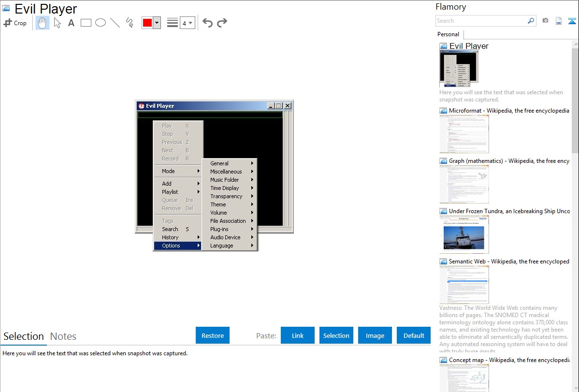Click the blue upload icon in Flamory header
The width and height of the screenshot is (579, 392).
tap(572, 21)
